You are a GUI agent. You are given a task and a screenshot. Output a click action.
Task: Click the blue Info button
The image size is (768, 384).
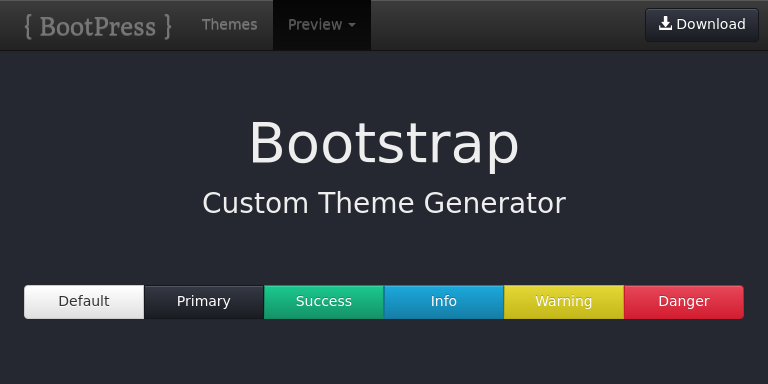click(x=444, y=302)
